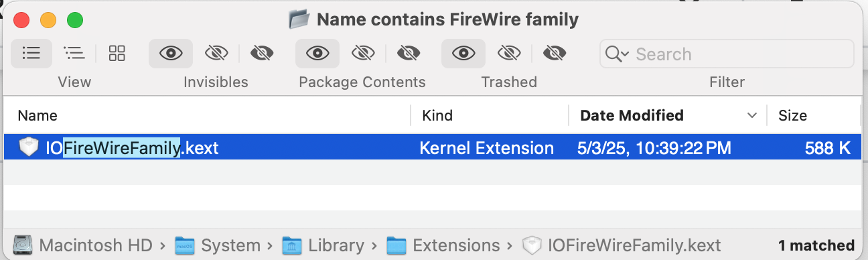This screenshot has width=868, height=260.
Task: Click the IOFireWireFamily.kext shield icon in results
Action: point(29,147)
